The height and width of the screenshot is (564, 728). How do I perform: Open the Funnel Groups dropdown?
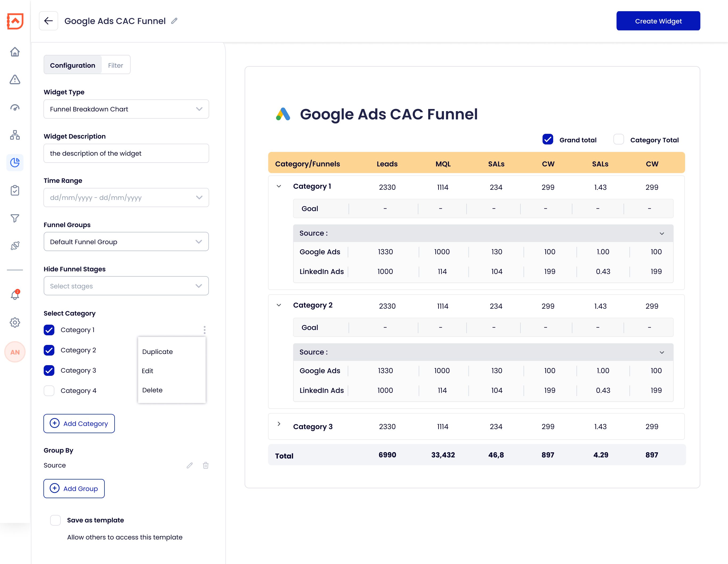(126, 242)
